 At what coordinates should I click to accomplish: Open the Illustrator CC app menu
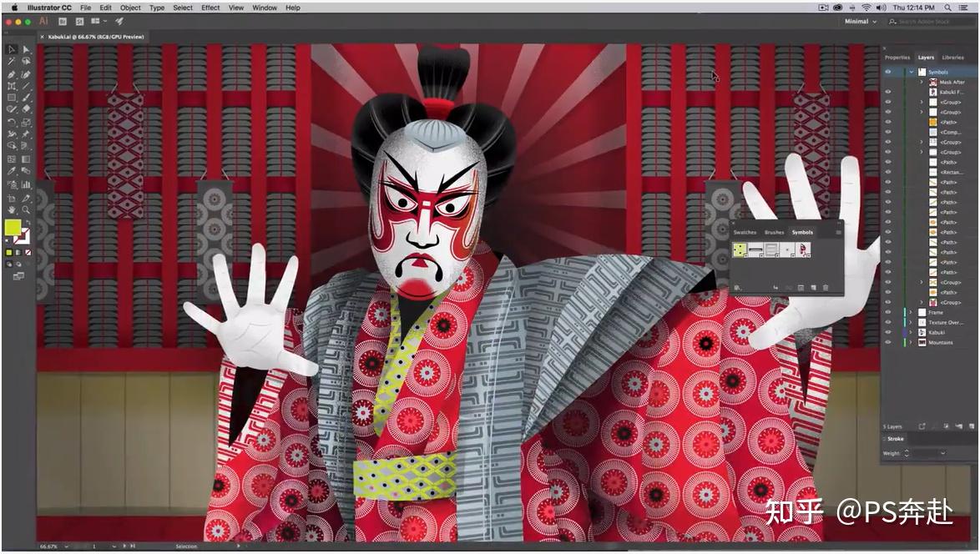(x=49, y=8)
